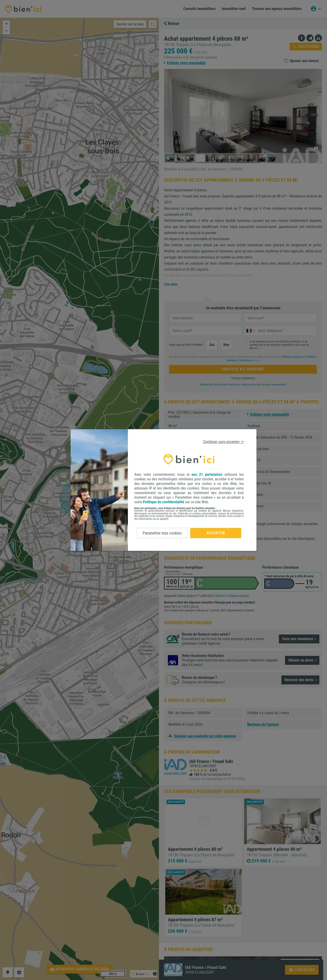Click the TÉLÉPHONE button
327x980 pixels.
pyautogui.click(x=305, y=46)
